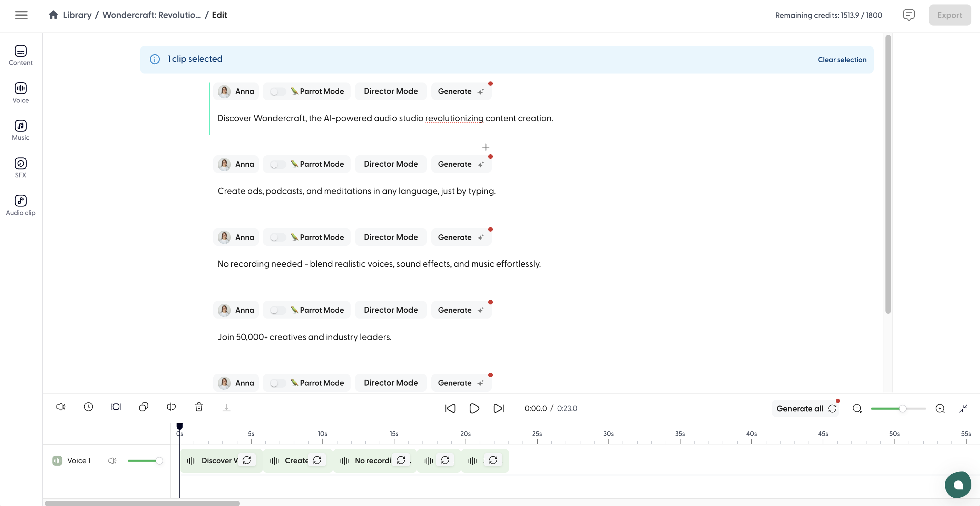Toggle Parrot Mode for 'Create ads' clip
The height and width of the screenshot is (506, 980).
(x=278, y=164)
